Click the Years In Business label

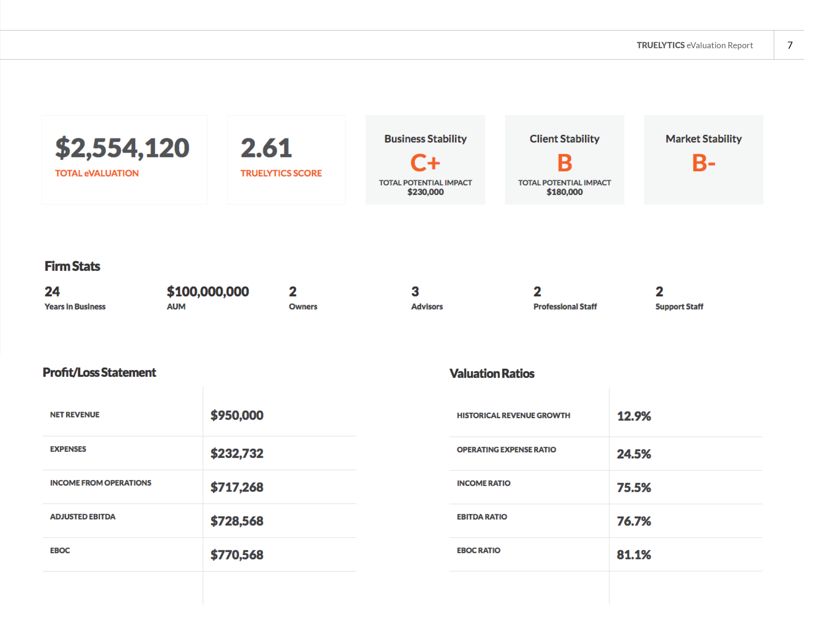75,307
